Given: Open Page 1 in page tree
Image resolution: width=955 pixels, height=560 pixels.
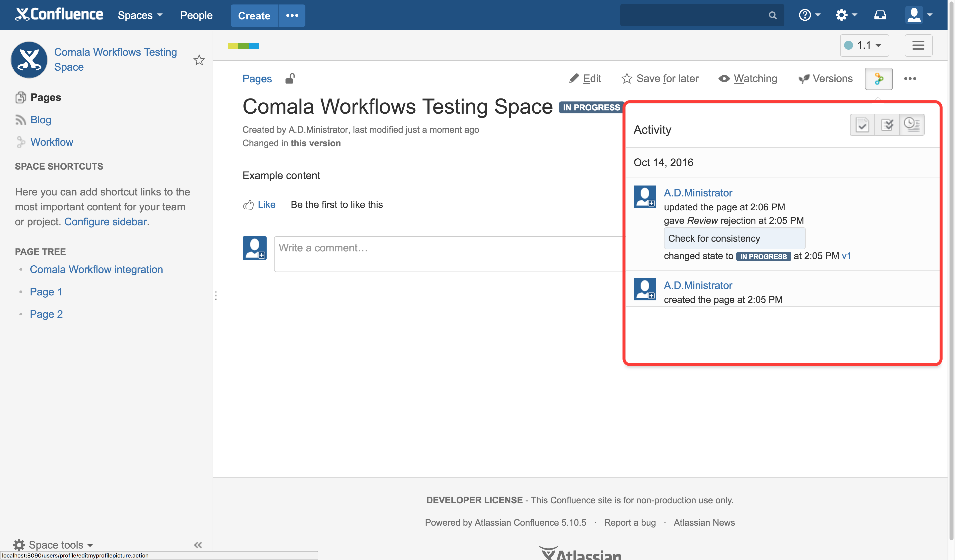Looking at the screenshot, I should 46,292.
